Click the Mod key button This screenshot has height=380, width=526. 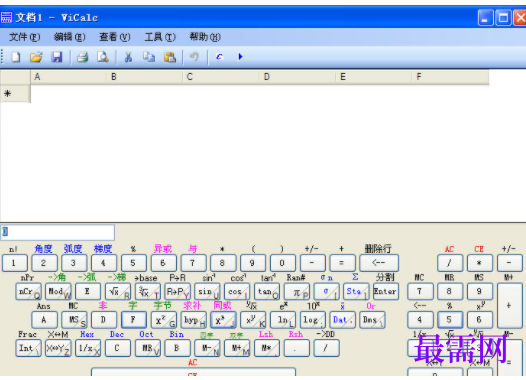[58, 291]
